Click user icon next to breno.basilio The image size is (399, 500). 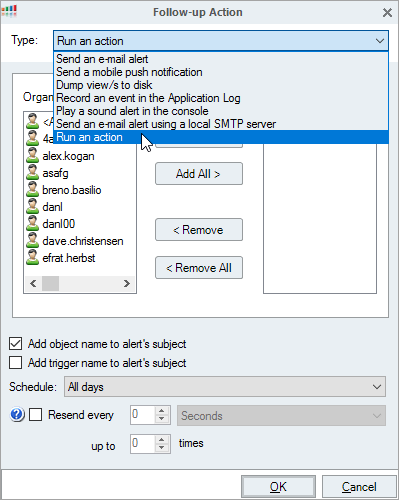[32, 189]
